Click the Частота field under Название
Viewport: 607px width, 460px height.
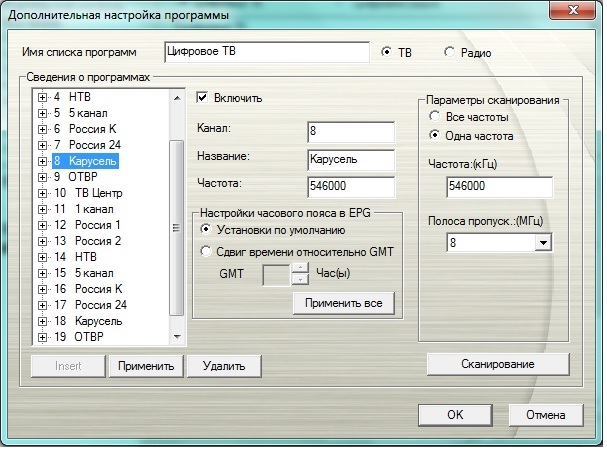pos(351,187)
